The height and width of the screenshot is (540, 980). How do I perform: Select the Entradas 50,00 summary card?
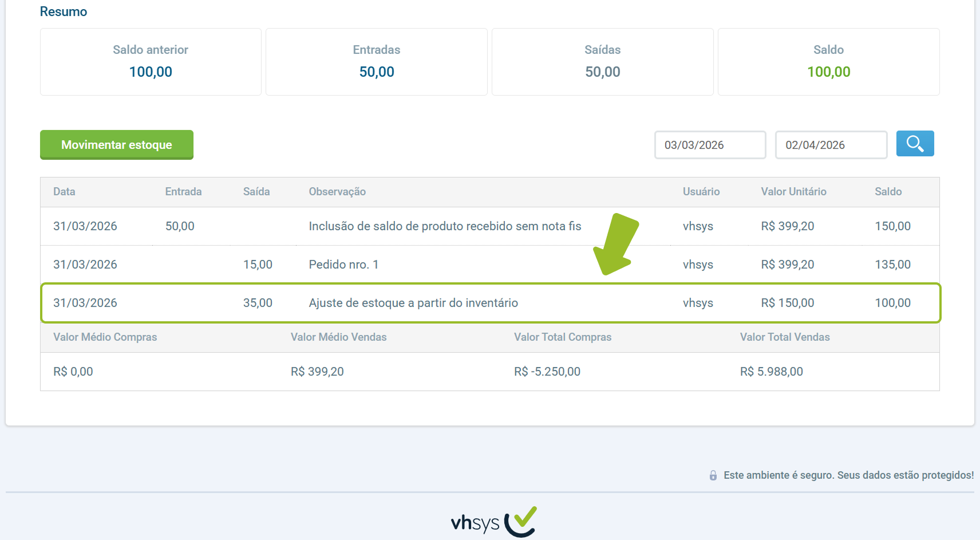[377, 62]
